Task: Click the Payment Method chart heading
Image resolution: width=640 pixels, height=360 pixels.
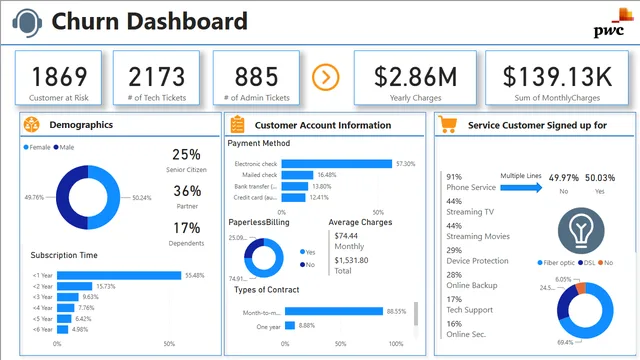Action: point(259,143)
